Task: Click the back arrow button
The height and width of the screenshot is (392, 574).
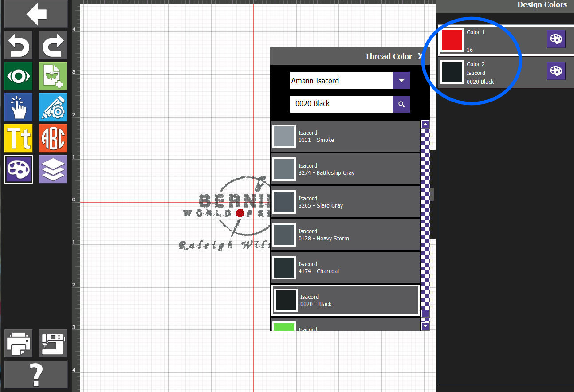Action: point(36,14)
